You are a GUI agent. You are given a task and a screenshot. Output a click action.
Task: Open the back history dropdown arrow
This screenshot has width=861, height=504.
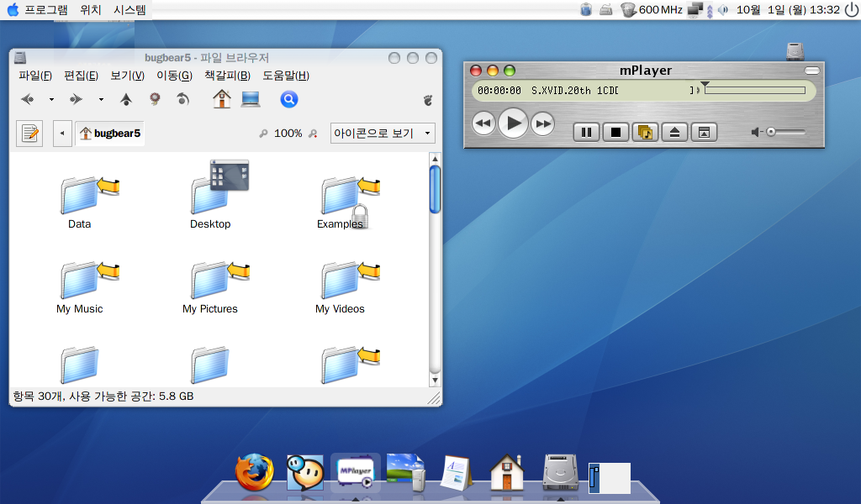(51, 99)
